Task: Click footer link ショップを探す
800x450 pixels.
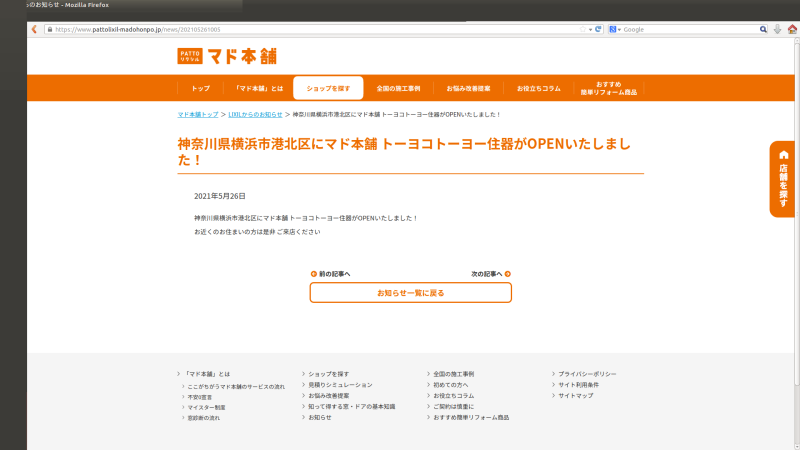Action: pos(329,374)
